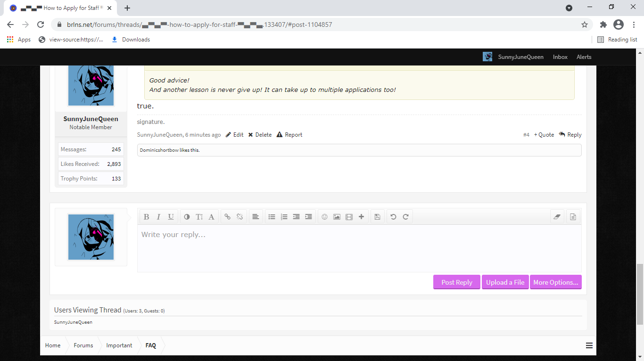Insert media with the film icon
The width and height of the screenshot is (644, 361).
point(349,217)
